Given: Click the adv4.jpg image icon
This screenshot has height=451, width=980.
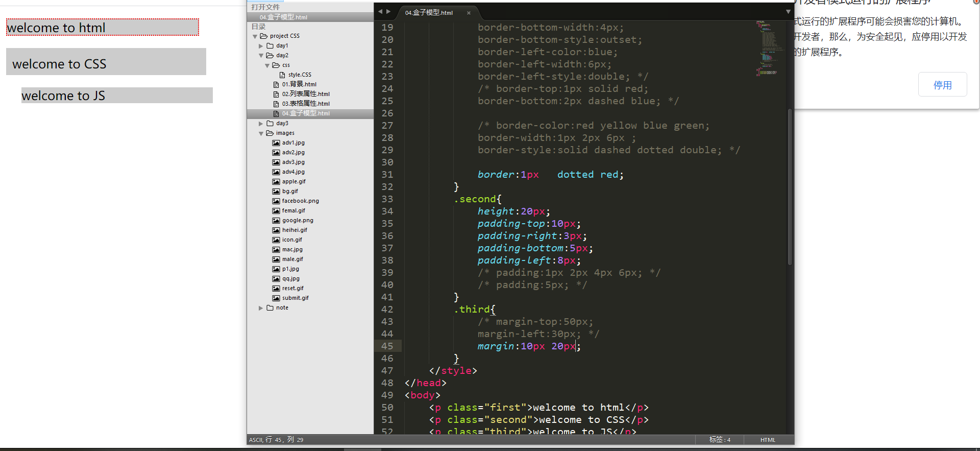Looking at the screenshot, I should tap(276, 172).
